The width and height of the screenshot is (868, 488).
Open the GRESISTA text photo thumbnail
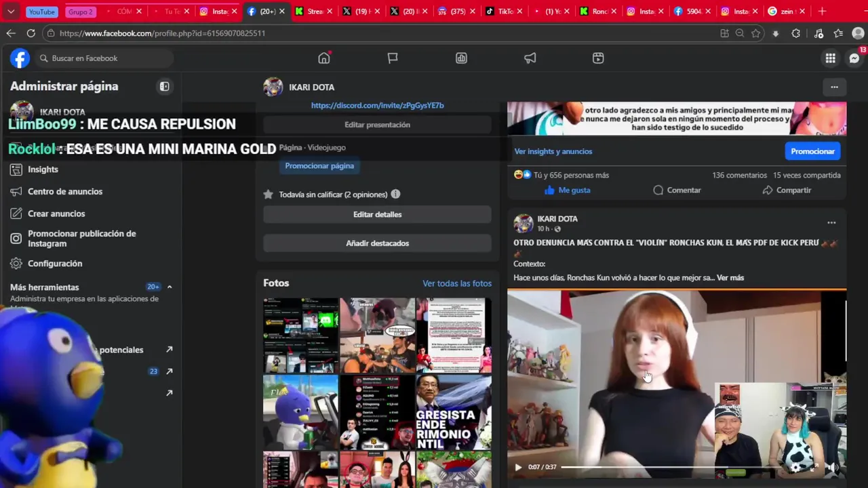point(454,413)
